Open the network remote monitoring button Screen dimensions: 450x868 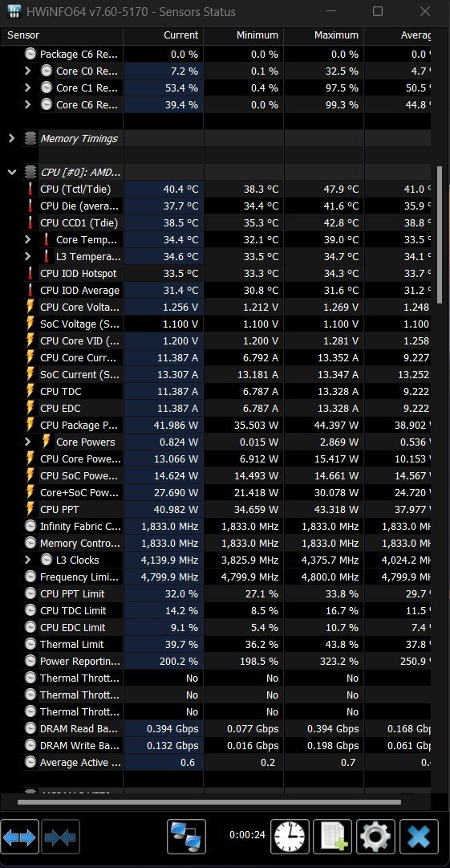[186, 837]
